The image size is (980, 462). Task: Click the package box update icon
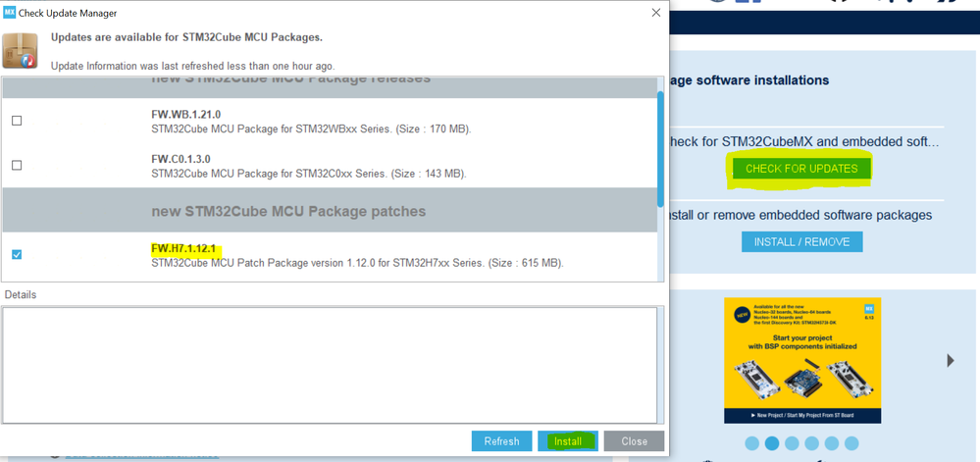point(20,51)
